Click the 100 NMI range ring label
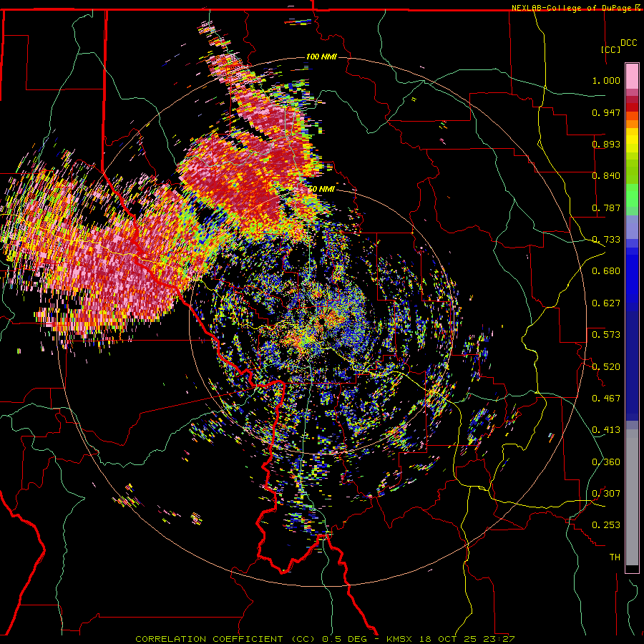The height and width of the screenshot is (644, 644). pyautogui.click(x=321, y=57)
